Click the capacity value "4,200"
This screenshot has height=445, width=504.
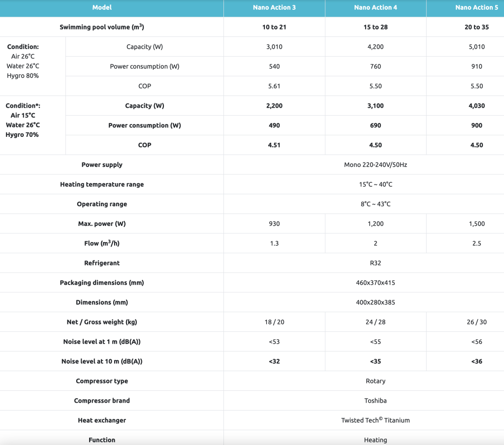(376, 47)
